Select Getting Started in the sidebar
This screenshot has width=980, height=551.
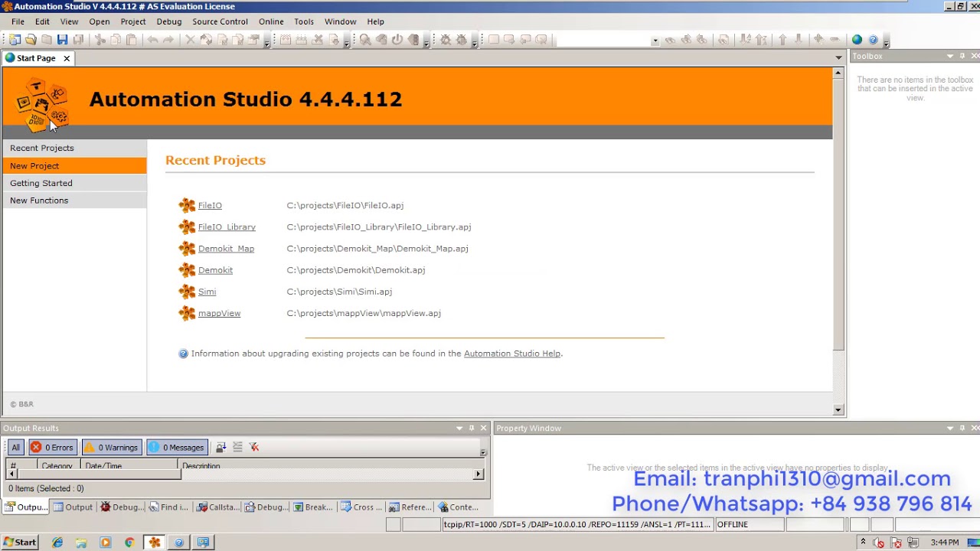(73, 183)
